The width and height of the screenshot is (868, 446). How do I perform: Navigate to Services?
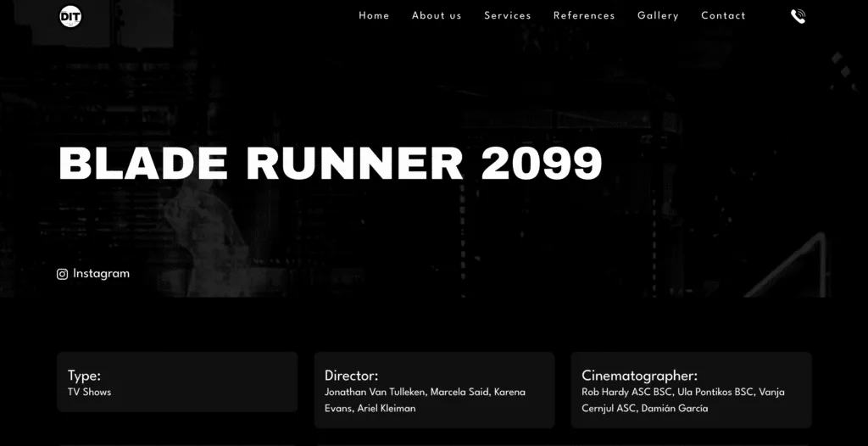507,15
